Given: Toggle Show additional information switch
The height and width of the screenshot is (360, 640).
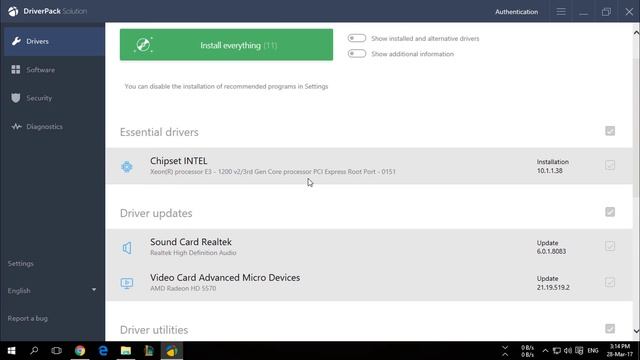Looking at the screenshot, I should (x=357, y=53).
